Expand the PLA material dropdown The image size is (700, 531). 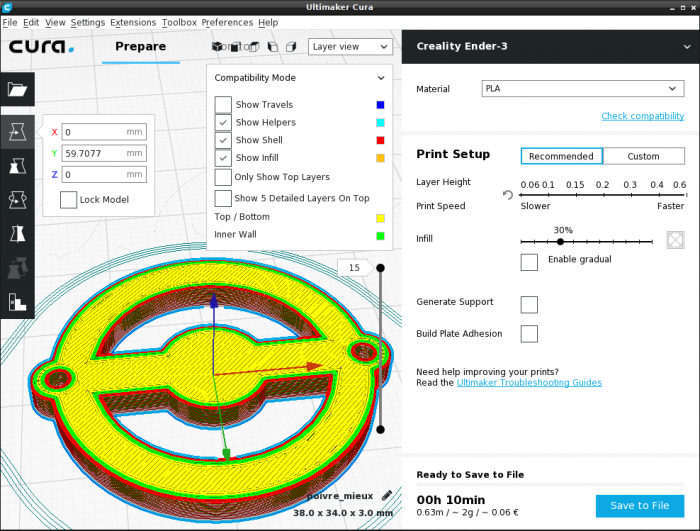(582, 88)
